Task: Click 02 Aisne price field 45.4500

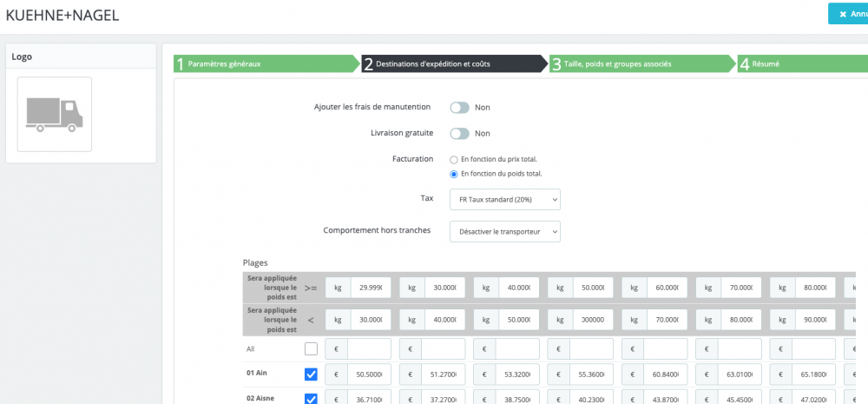Action: coord(740,397)
